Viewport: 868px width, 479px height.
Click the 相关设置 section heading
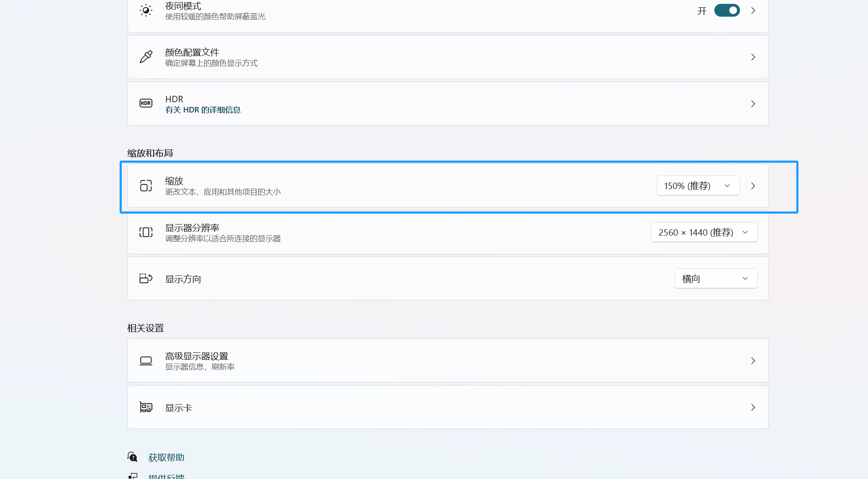pyautogui.click(x=146, y=328)
